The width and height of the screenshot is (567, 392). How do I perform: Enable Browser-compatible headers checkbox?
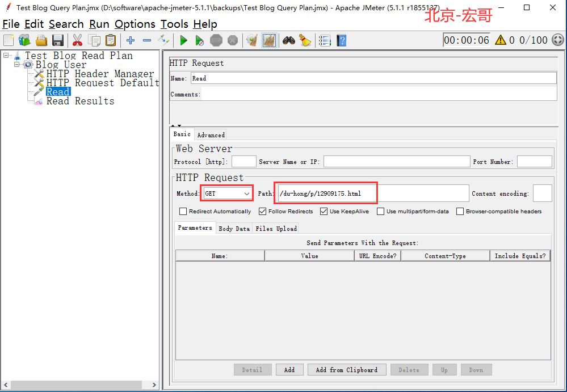[x=460, y=212]
